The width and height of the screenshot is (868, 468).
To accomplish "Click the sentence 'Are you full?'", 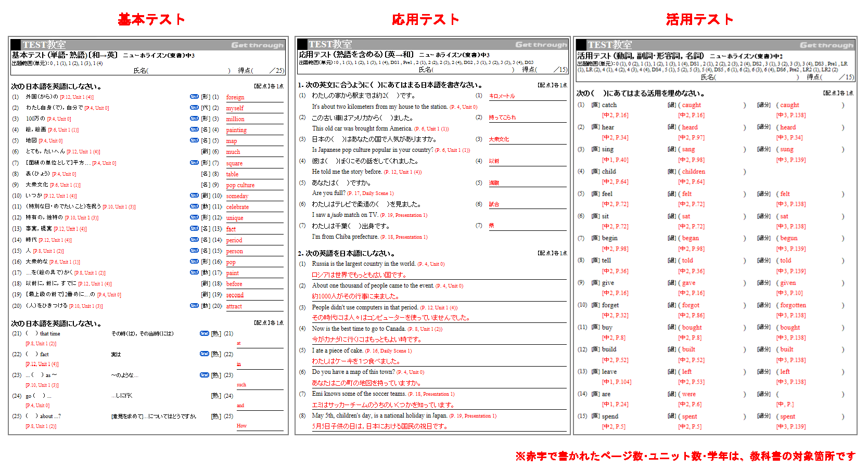I will click(329, 193).
